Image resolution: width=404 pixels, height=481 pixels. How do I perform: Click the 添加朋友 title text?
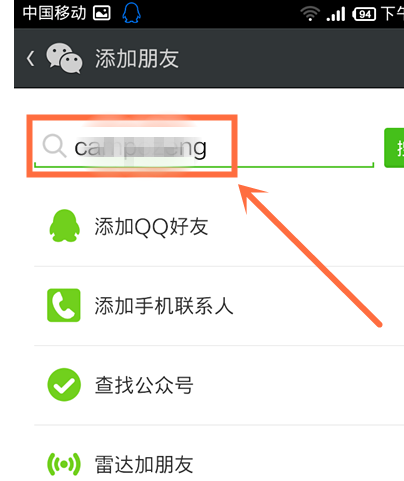[x=137, y=59]
